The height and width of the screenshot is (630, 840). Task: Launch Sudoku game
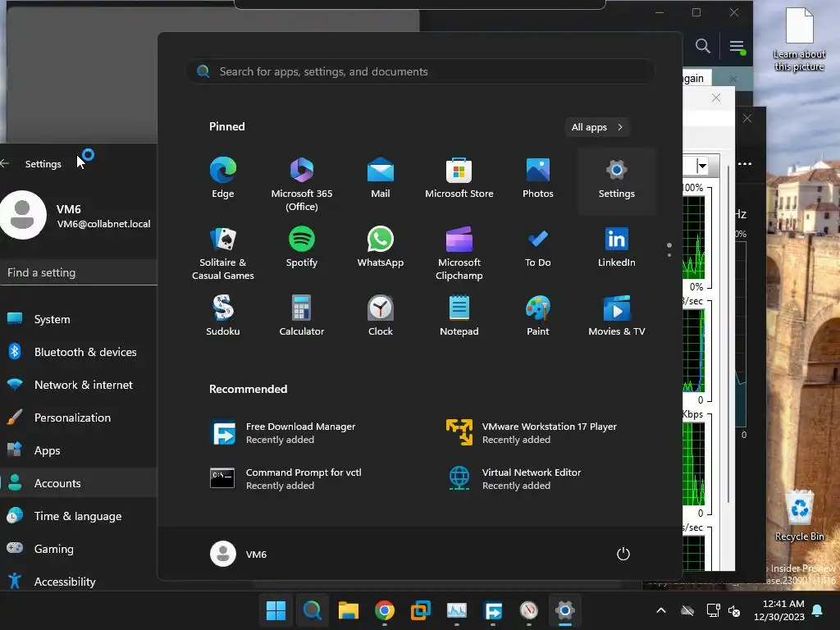[223, 316]
